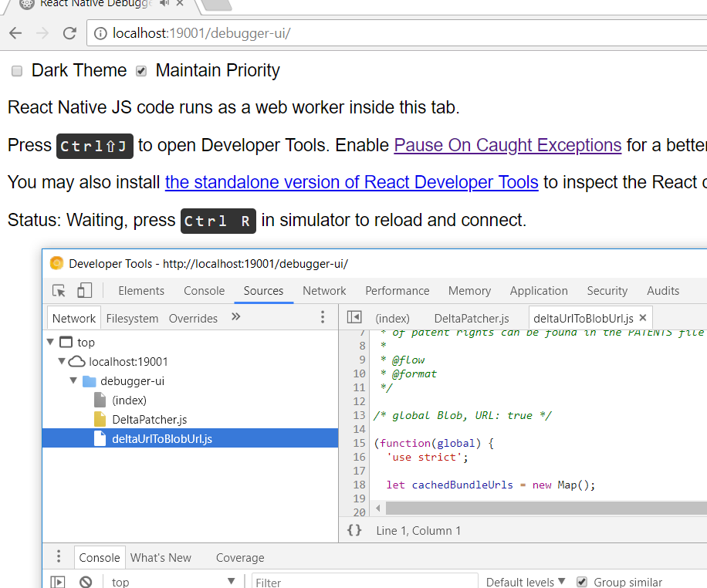
Task: Click the pretty-print braces icon
Action: click(x=354, y=530)
